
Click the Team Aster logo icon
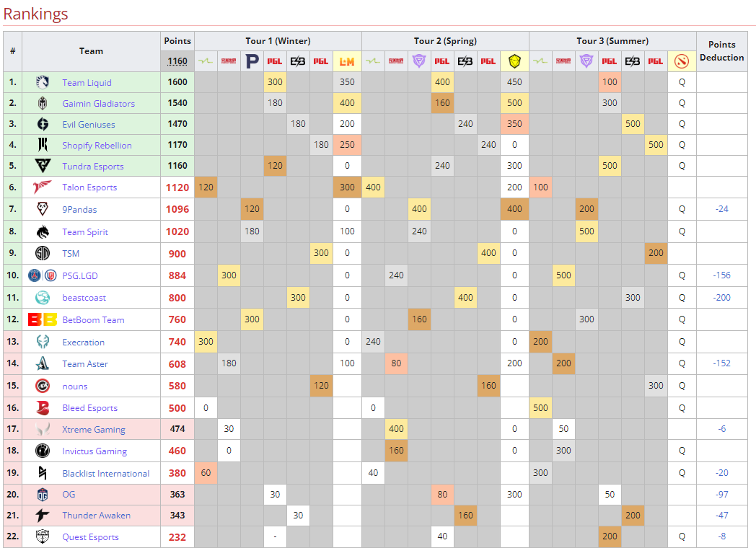[x=43, y=363]
